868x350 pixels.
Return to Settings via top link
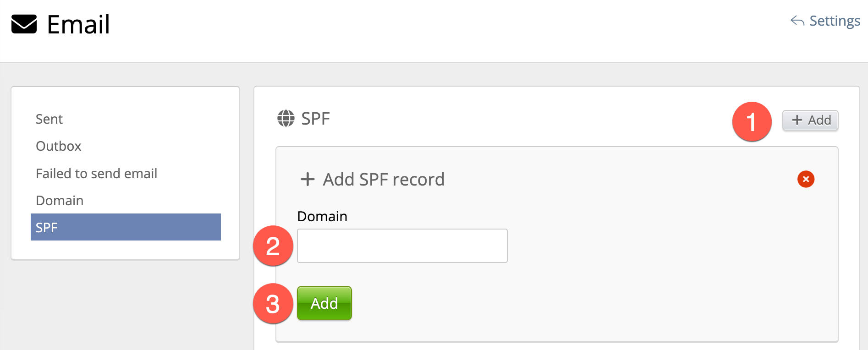coord(835,21)
